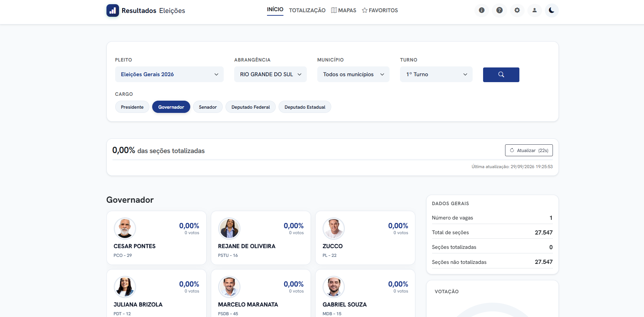Open GABRIEL SOUZA candidate name

point(345,304)
